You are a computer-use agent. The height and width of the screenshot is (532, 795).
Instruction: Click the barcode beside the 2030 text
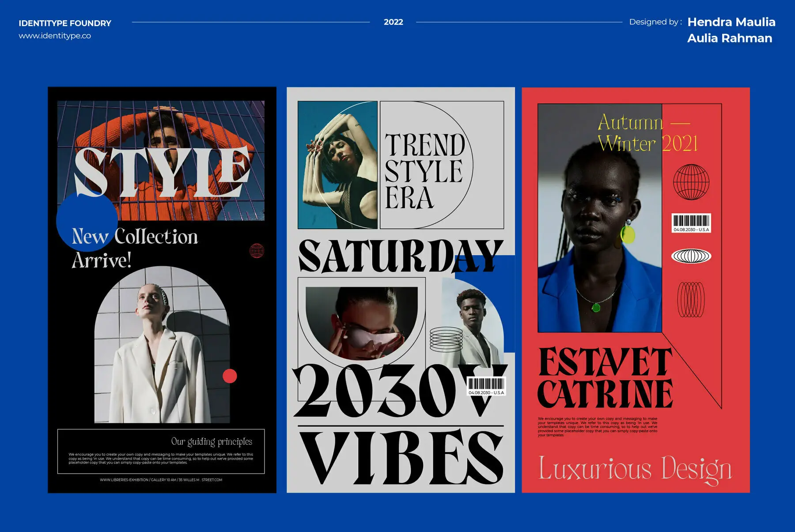click(486, 386)
